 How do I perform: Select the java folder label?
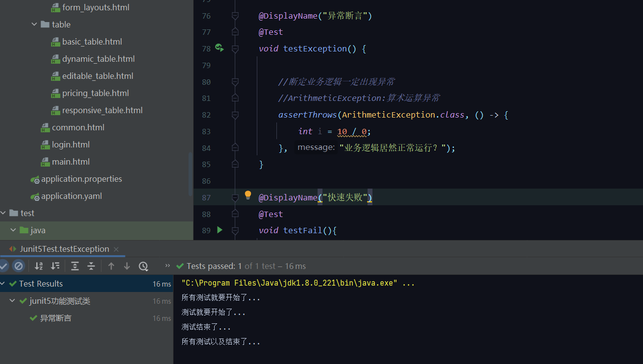click(x=38, y=230)
